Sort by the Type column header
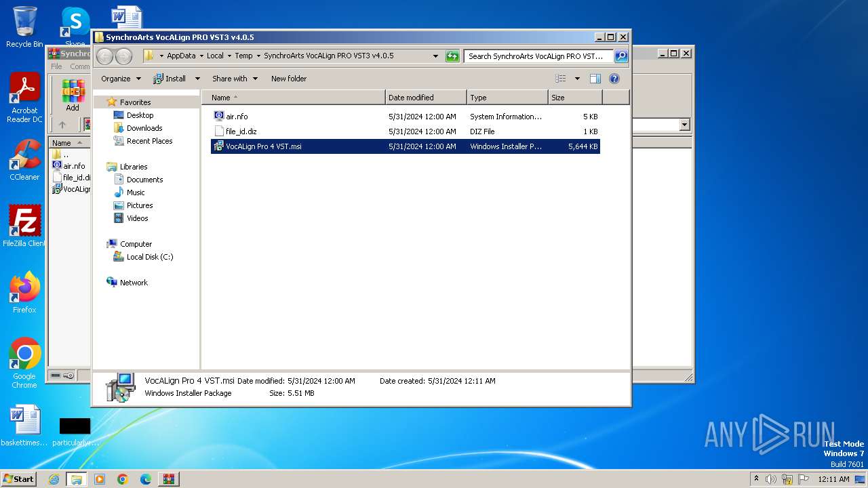 coord(507,98)
